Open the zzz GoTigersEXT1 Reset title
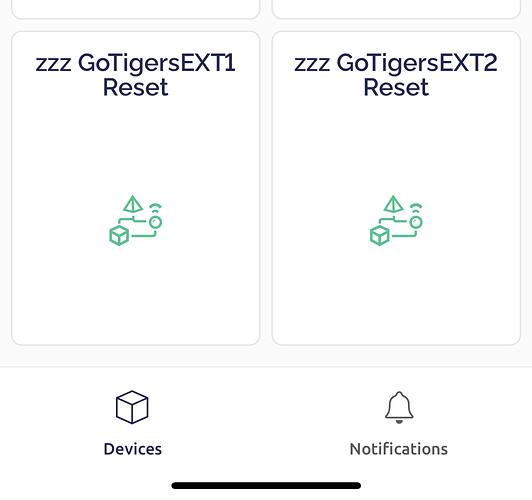This screenshot has height=500, width=532. pyautogui.click(x=135, y=75)
